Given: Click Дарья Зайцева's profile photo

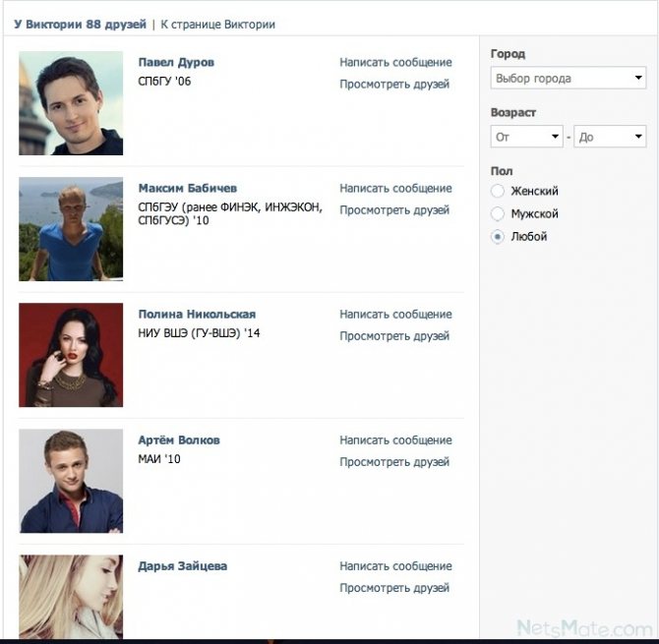Looking at the screenshot, I should tap(71, 597).
